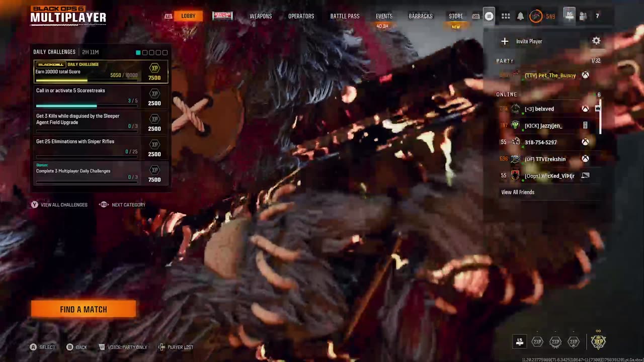Image resolution: width=644 pixels, height=362 pixels.
Task: Open View All Friends link
Action: (518, 192)
